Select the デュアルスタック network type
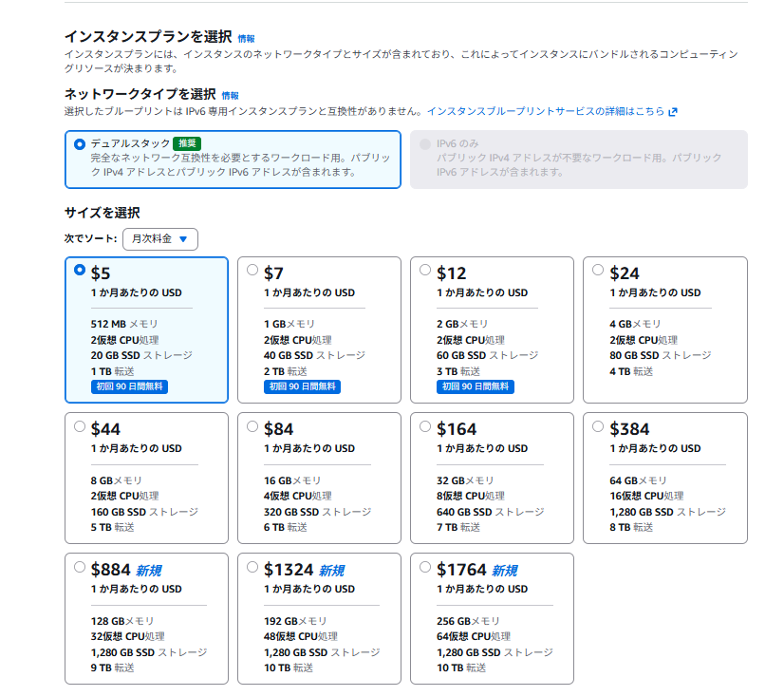The width and height of the screenshot is (784, 696). [80, 144]
